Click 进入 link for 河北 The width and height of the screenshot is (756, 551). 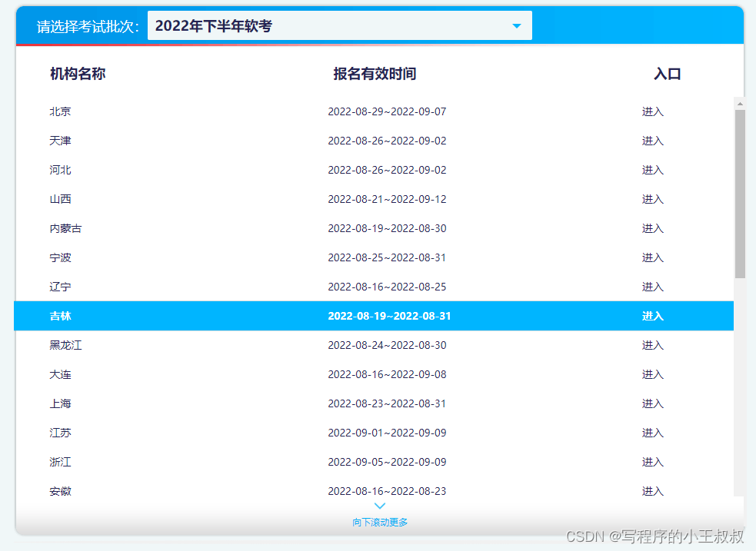point(652,170)
